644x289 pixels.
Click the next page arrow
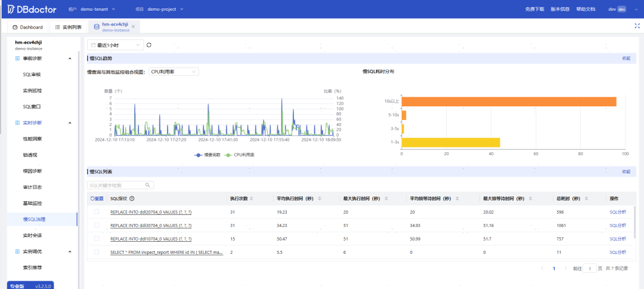tap(565, 269)
